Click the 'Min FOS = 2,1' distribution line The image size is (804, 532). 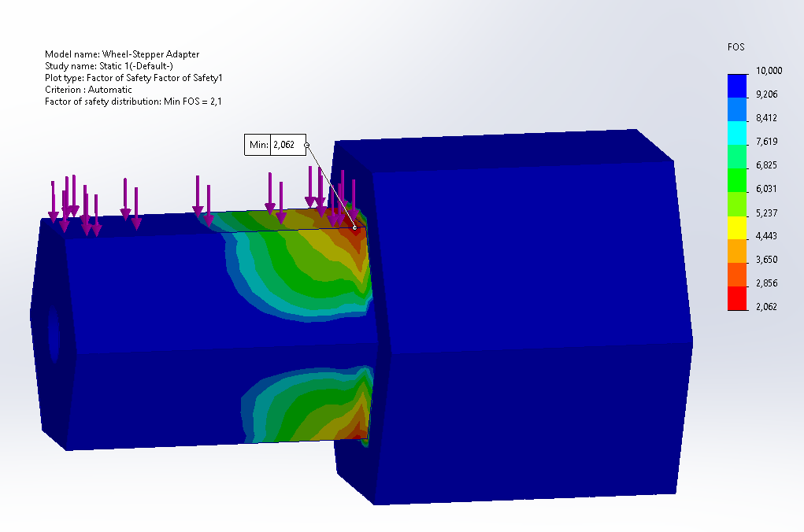pyautogui.click(x=133, y=102)
